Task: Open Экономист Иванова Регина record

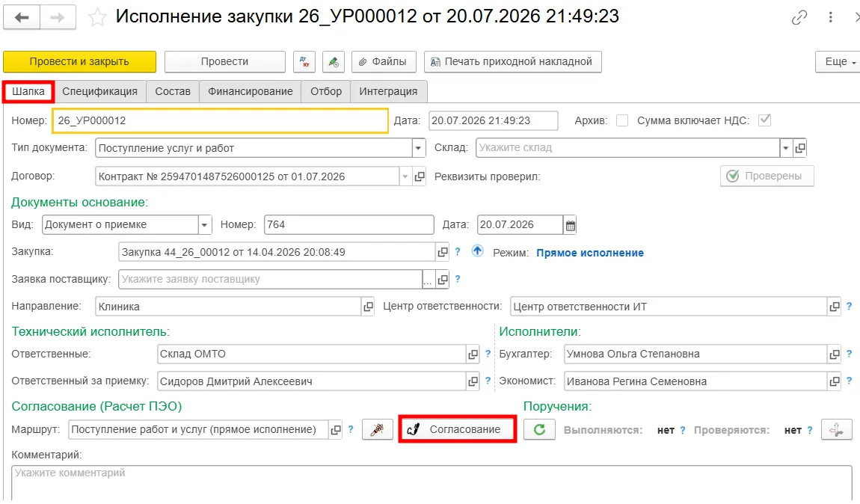Action: [x=835, y=381]
